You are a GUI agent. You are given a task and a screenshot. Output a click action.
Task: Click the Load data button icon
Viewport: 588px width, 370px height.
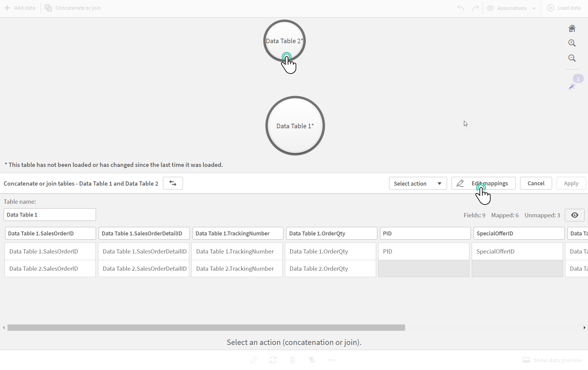[x=551, y=8]
